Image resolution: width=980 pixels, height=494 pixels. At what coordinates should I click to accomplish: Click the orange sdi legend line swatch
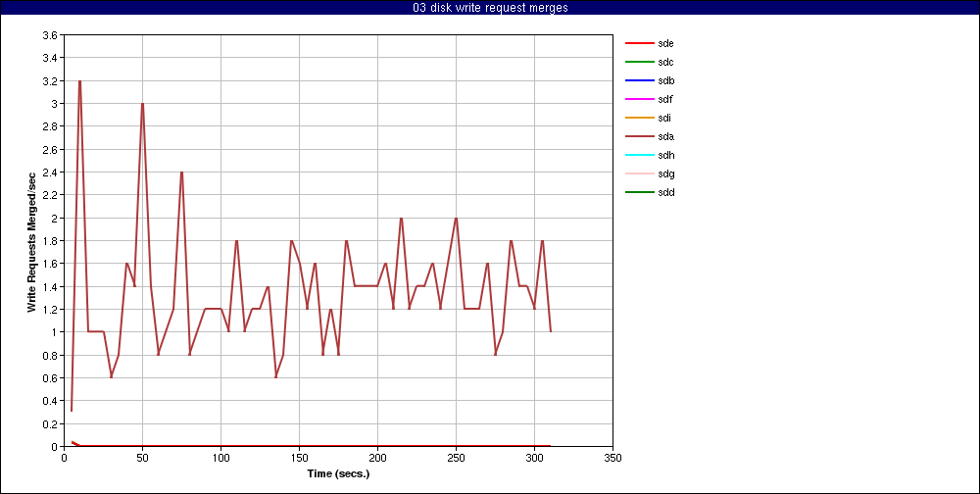coord(639,119)
